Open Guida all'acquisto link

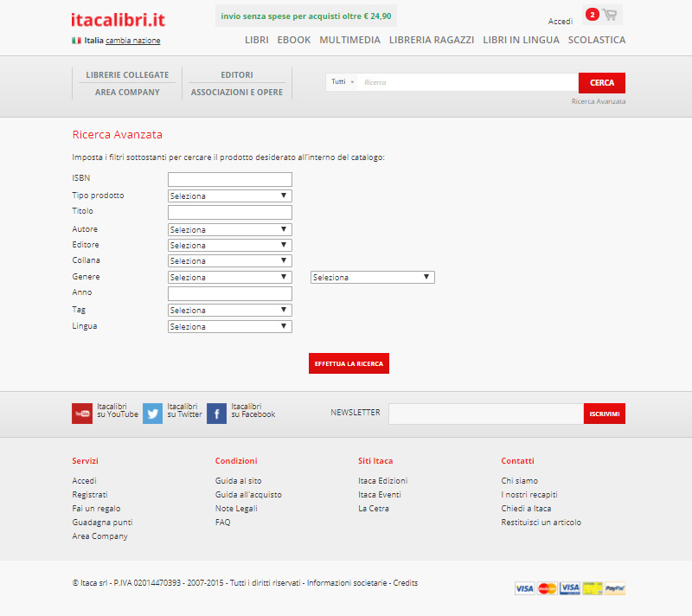(x=248, y=495)
